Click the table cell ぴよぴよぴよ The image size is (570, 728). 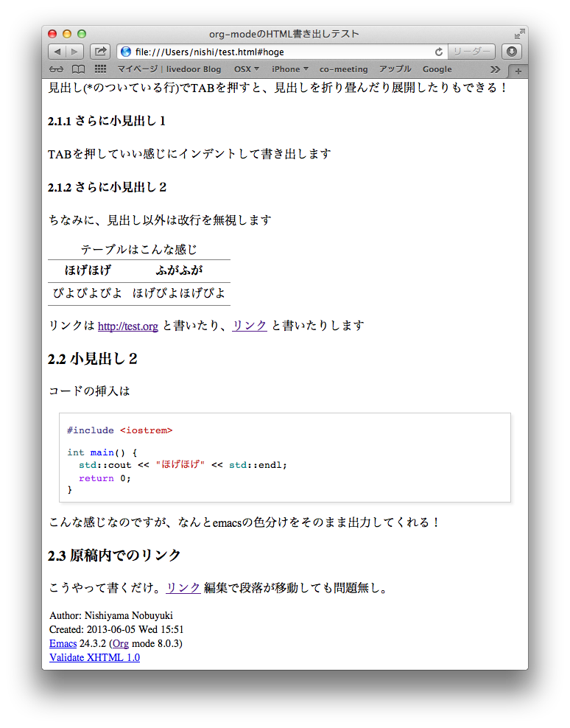pyautogui.click(x=88, y=293)
